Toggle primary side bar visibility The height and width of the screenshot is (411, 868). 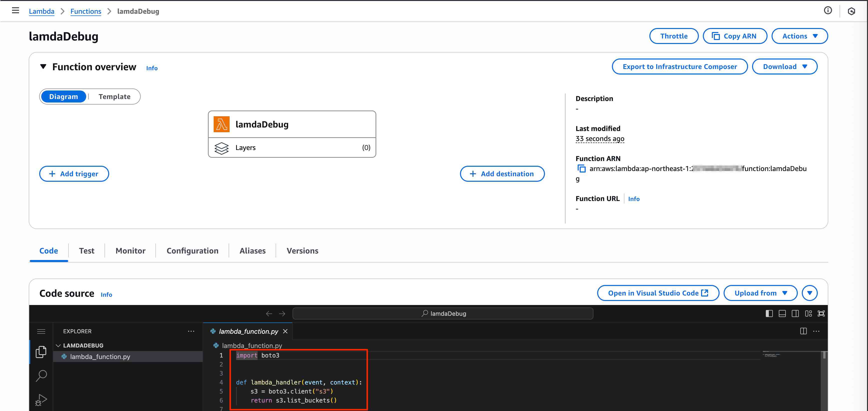pyautogui.click(x=769, y=313)
